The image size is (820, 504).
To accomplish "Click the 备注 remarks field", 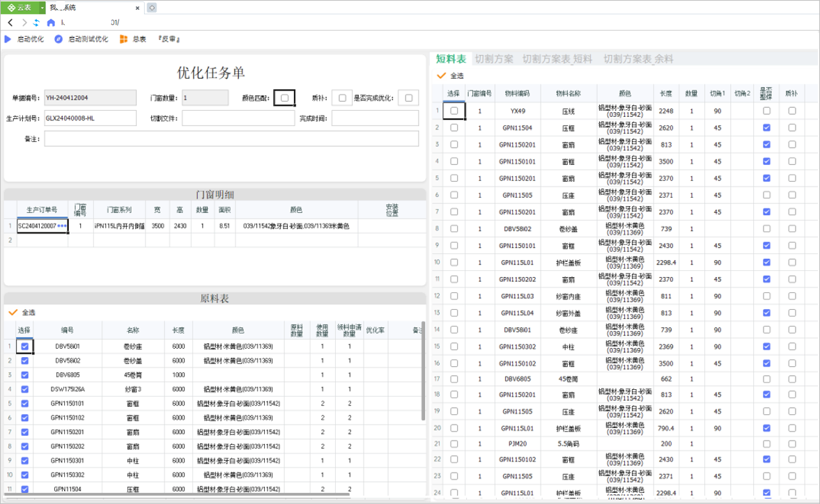I will [232, 139].
